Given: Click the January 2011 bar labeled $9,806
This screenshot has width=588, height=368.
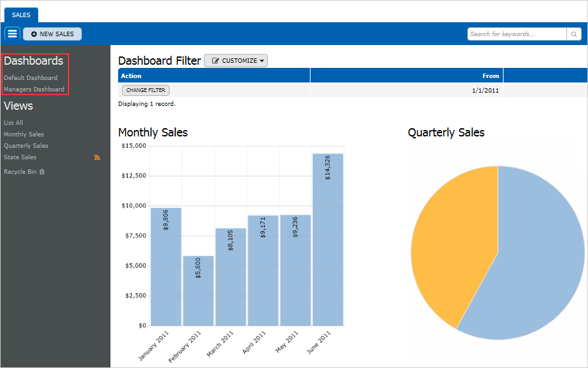Looking at the screenshot, I should click(x=166, y=267).
